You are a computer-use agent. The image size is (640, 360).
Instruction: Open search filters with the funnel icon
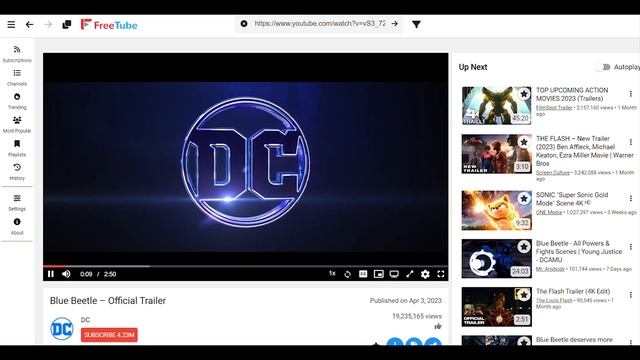pyautogui.click(x=416, y=24)
